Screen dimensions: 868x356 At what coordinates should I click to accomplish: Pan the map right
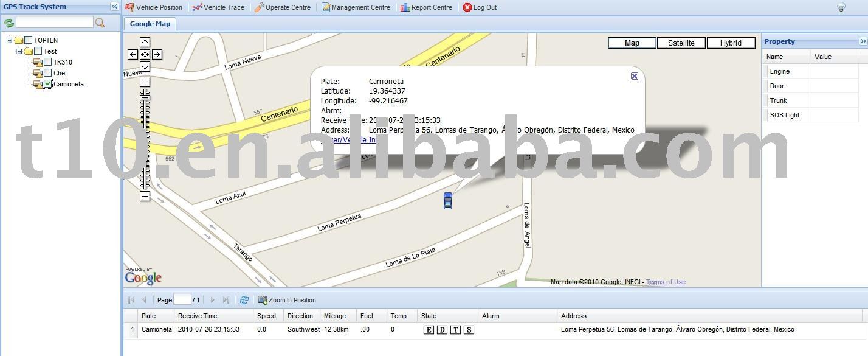(157, 54)
